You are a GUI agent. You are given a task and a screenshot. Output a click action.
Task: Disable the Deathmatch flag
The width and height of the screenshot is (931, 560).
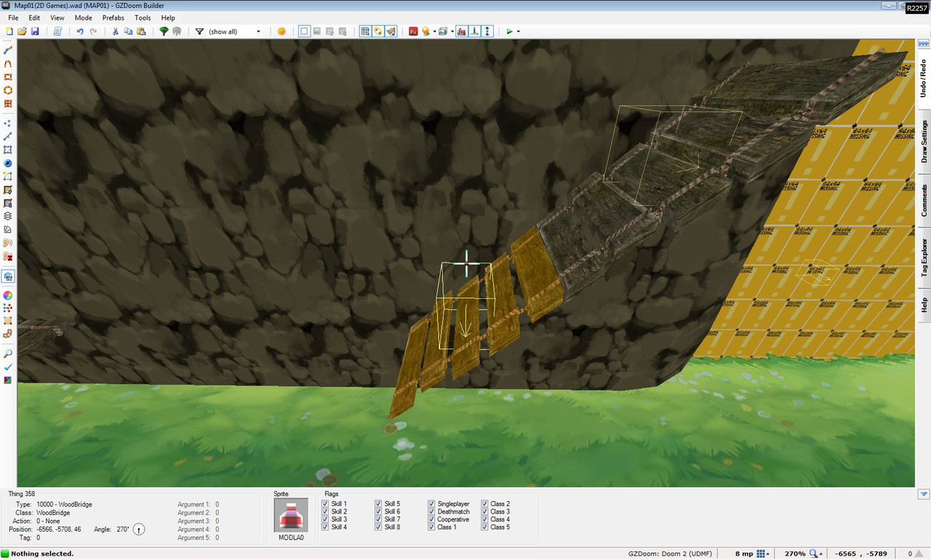click(x=431, y=511)
